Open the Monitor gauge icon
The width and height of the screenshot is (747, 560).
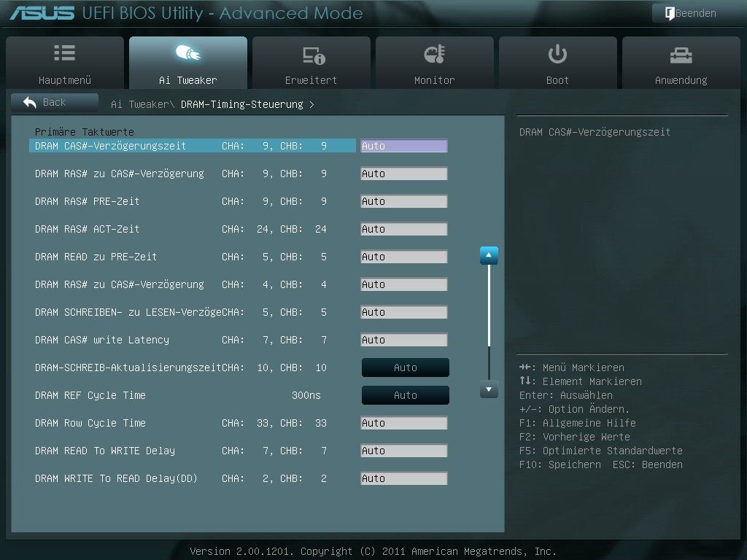(x=435, y=54)
